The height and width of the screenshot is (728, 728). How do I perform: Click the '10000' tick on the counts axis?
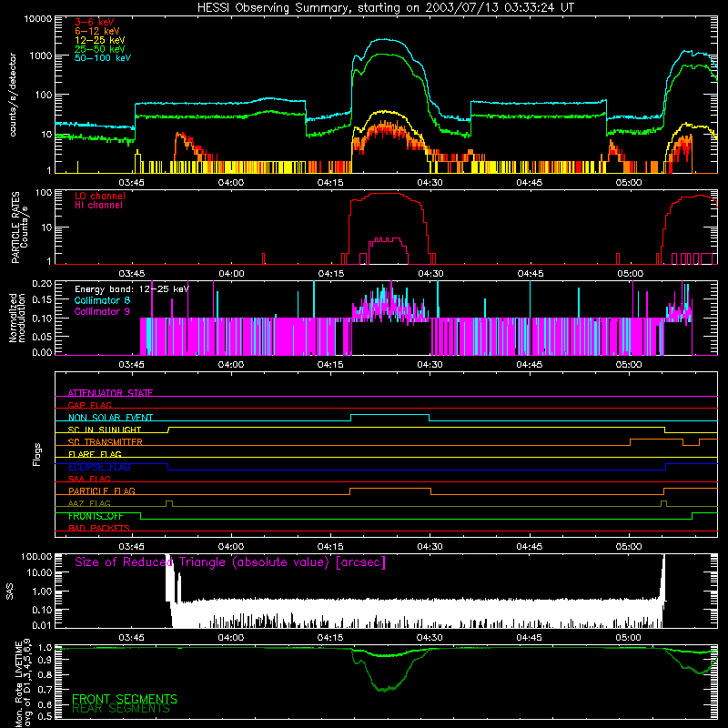[38, 19]
